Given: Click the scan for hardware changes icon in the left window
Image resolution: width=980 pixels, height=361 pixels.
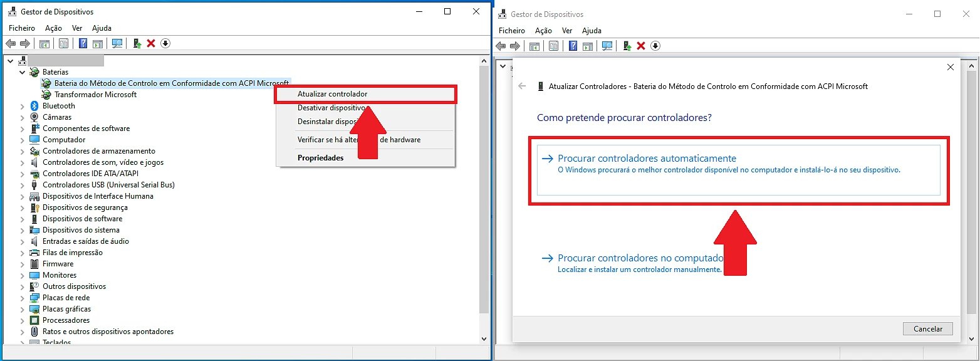Looking at the screenshot, I should click(117, 43).
